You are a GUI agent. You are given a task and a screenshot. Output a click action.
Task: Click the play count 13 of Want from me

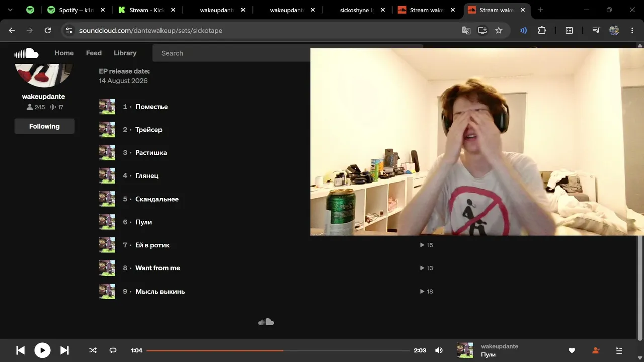point(427,268)
